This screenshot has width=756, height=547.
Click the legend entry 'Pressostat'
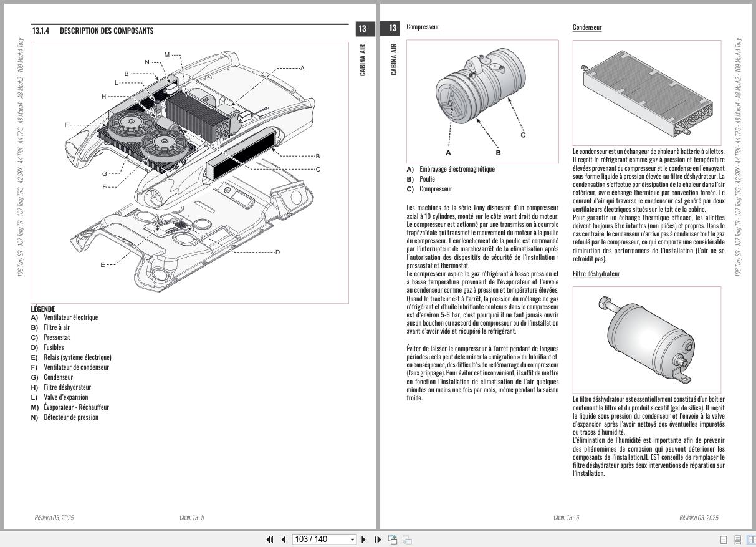(56, 337)
